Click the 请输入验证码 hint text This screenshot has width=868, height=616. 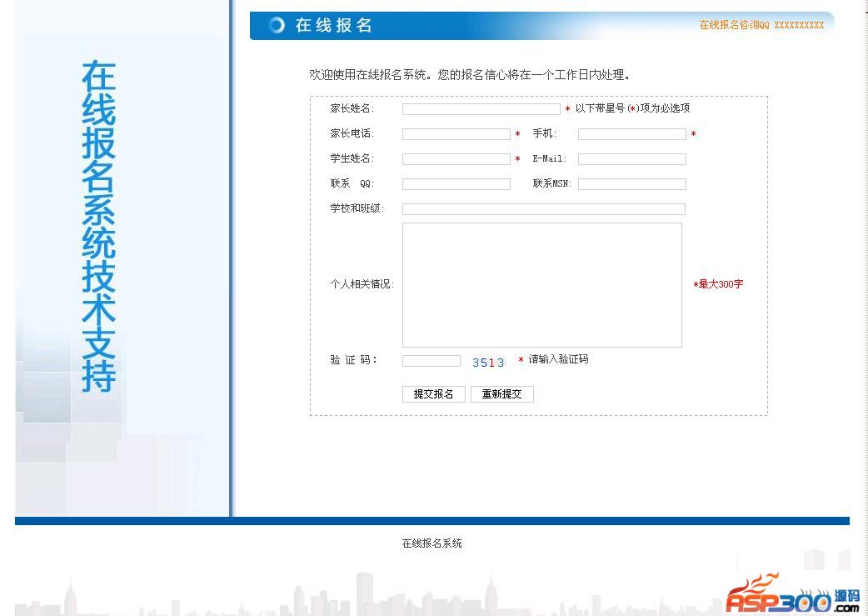(x=559, y=359)
